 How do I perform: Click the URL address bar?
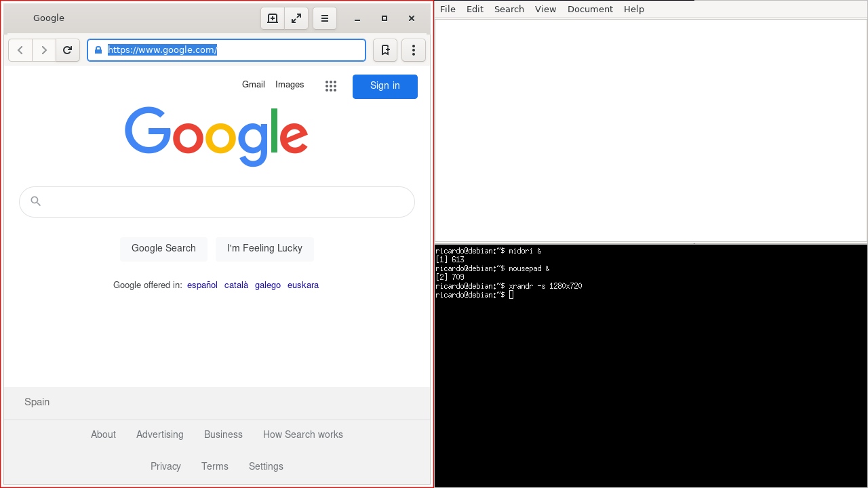[x=226, y=50]
